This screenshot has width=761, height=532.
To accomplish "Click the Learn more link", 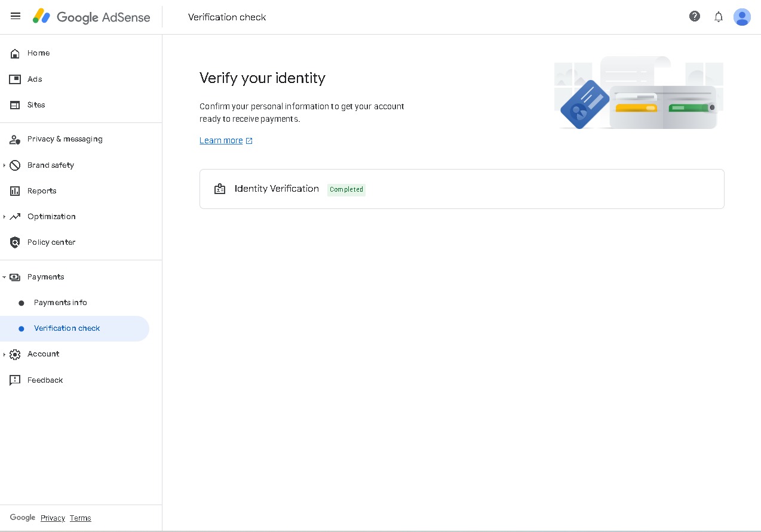I will tap(221, 141).
